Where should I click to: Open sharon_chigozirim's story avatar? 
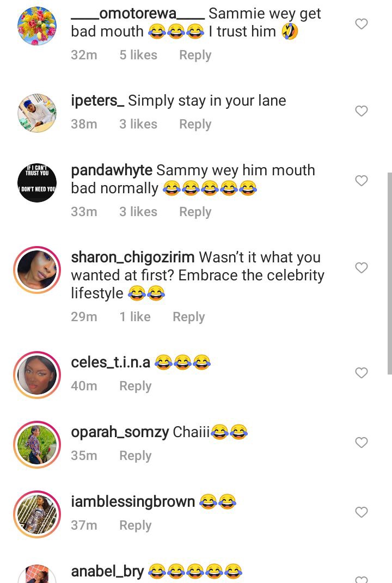tap(37, 270)
